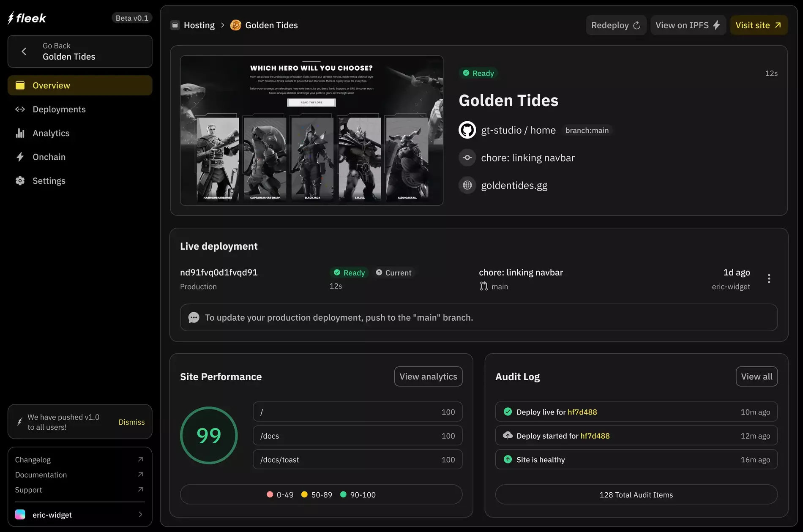
Task: Click the Settings gear icon
Action: click(20, 180)
